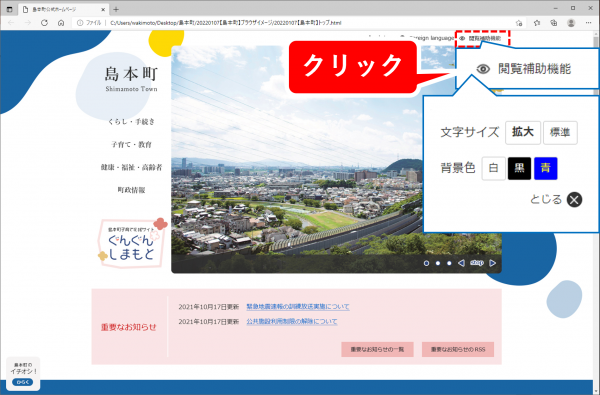Select the black 黒 background color
The width and height of the screenshot is (600, 395).
[519, 168]
